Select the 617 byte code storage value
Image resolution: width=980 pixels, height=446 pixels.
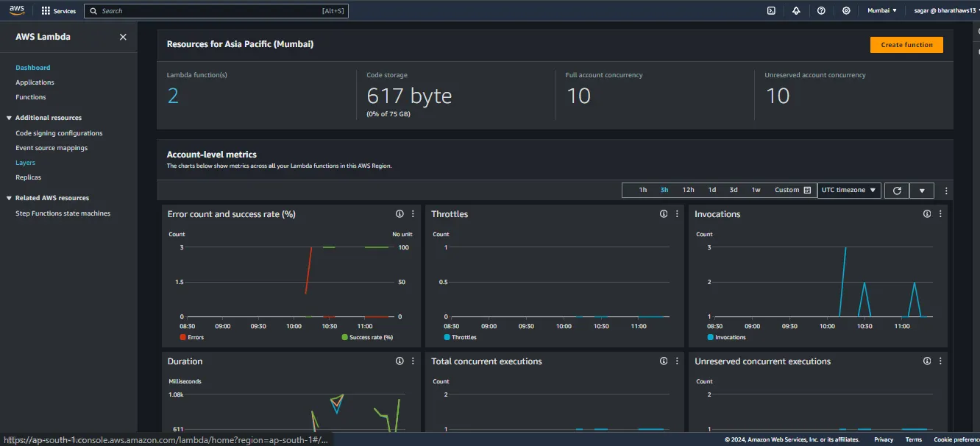pos(409,96)
